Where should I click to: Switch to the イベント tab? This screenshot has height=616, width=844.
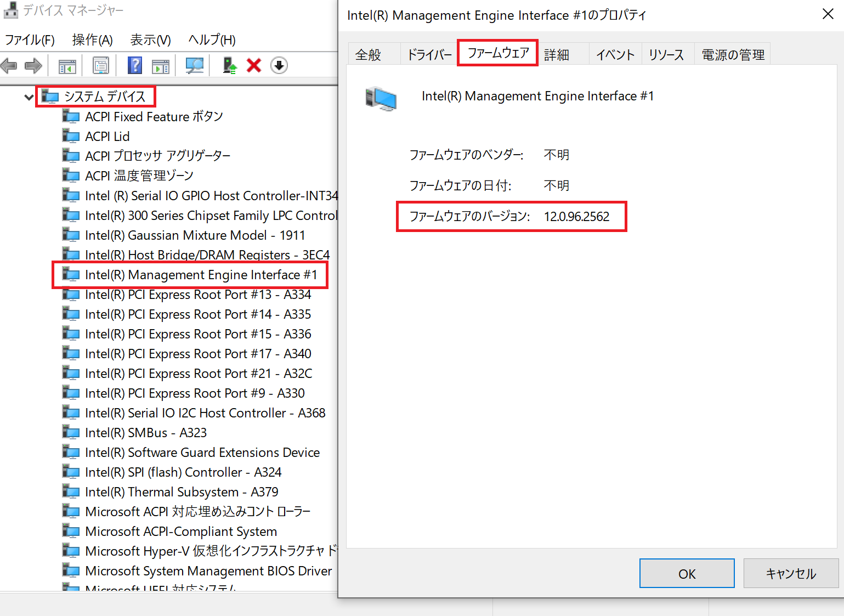pos(615,54)
